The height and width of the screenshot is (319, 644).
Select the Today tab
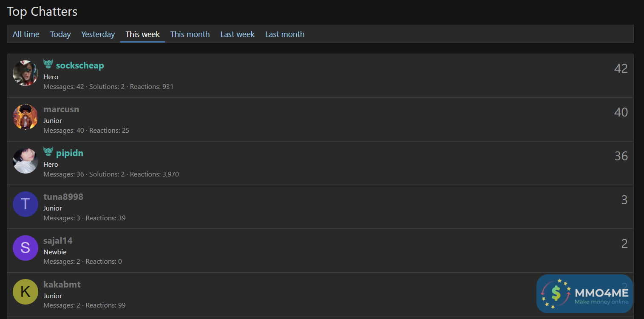(60, 34)
